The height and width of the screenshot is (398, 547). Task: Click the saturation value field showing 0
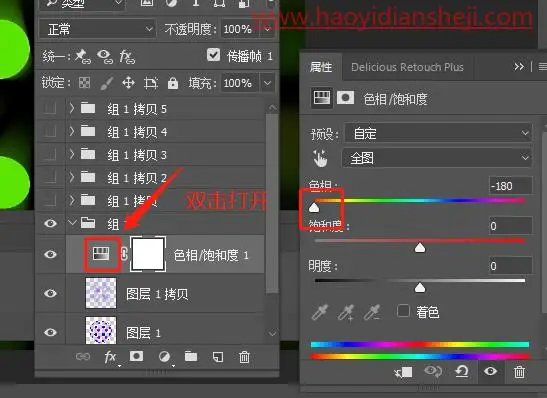(x=510, y=226)
